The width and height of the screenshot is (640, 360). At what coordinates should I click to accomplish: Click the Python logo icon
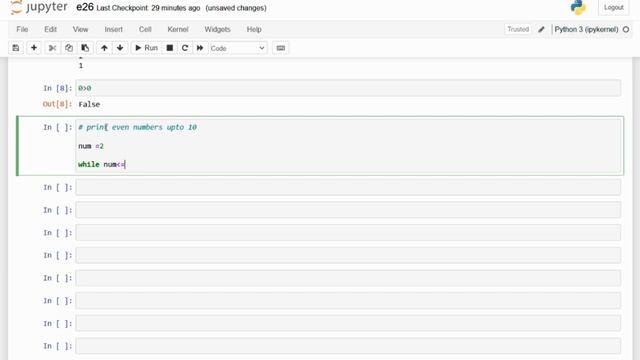pos(578,7)
